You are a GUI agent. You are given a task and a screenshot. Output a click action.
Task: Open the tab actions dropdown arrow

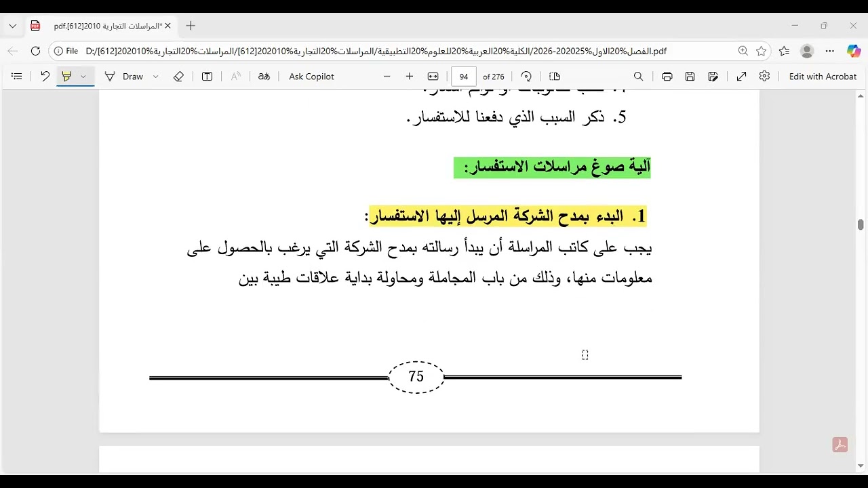[x=13, y=26]
